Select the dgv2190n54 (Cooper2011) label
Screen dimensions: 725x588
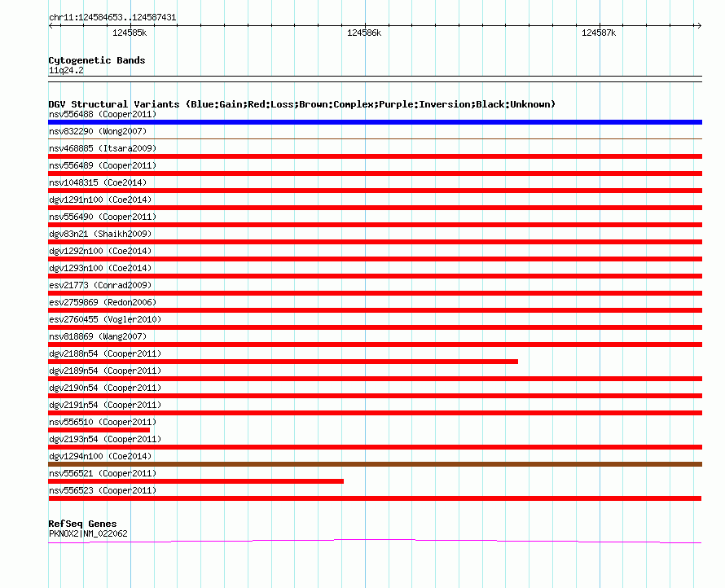(x=105, y=388)
